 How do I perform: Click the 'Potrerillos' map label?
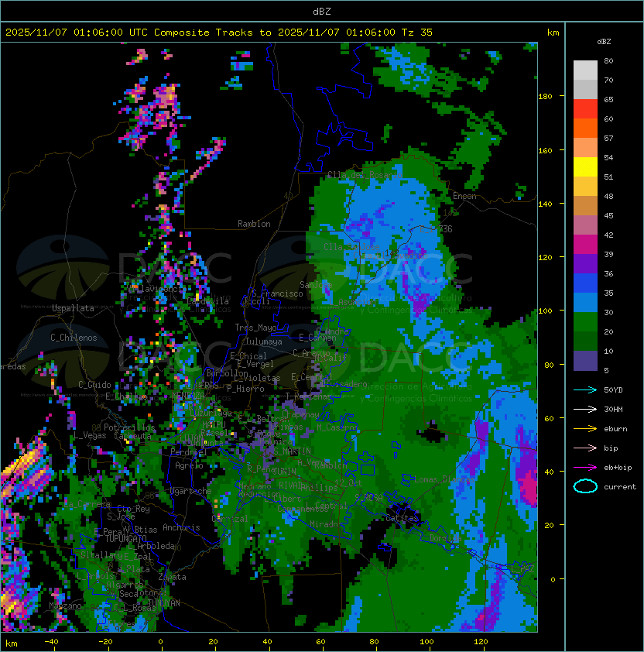click(x=129, y=427)
